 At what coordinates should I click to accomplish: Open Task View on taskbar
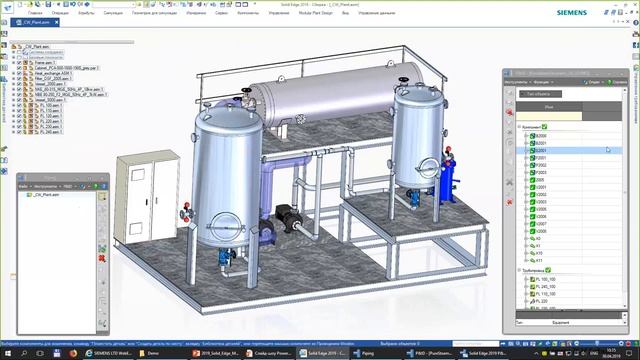40,353
